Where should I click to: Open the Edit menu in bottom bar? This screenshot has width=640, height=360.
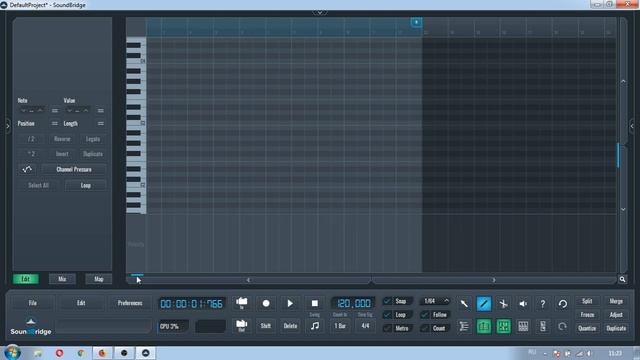point(81,303)
